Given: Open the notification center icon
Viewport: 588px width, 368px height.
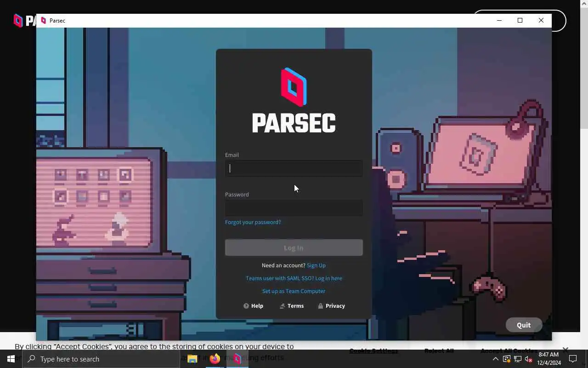Looking at the screenshot, I should [573, 359].
